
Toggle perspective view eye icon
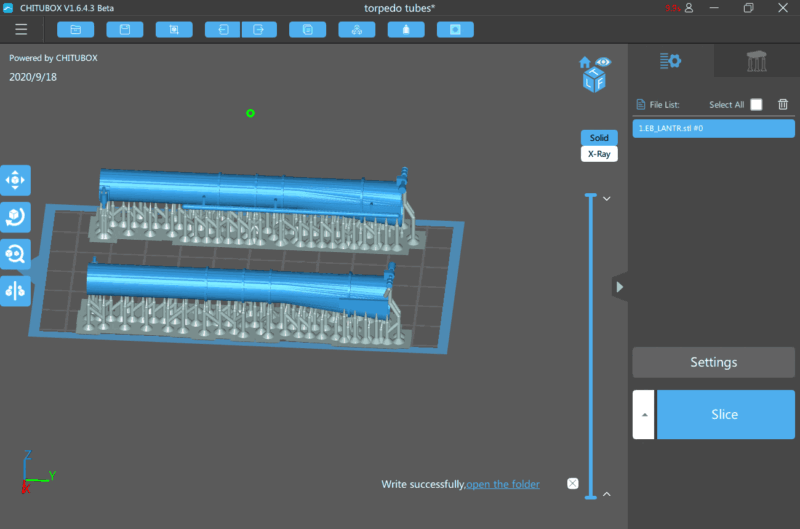[604, 62]
